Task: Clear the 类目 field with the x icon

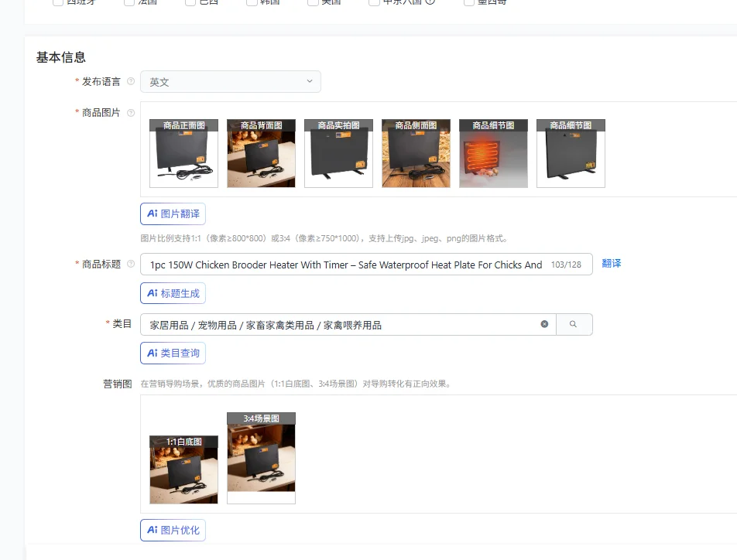Action: (544, 324)
